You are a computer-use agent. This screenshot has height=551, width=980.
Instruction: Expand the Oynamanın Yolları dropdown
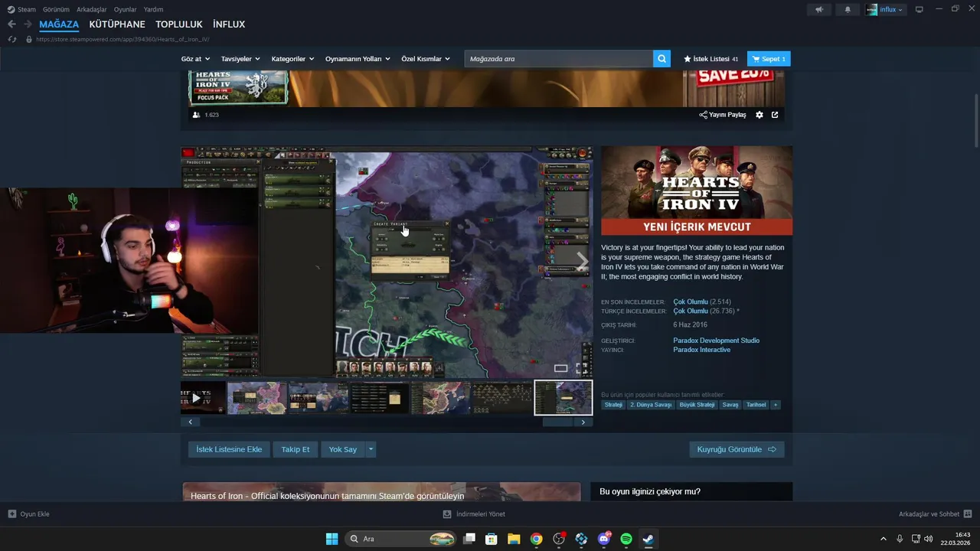coord(358,59)
